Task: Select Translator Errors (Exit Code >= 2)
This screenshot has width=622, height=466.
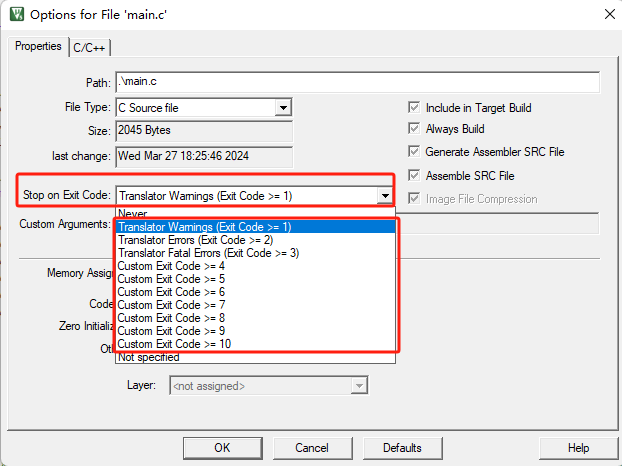Action: (195, 240)
